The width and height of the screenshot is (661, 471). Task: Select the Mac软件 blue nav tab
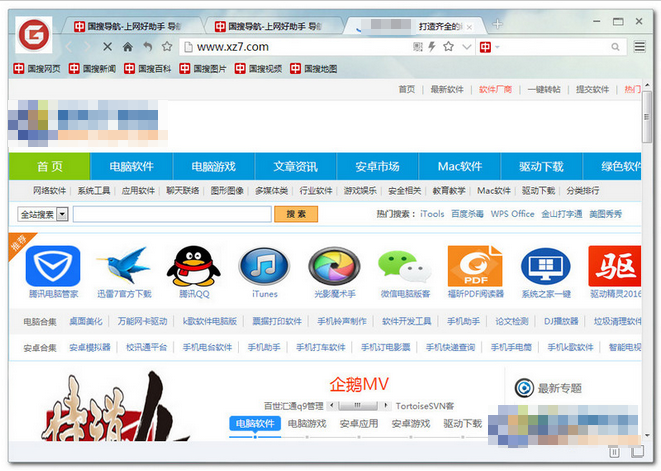(459, 167)
